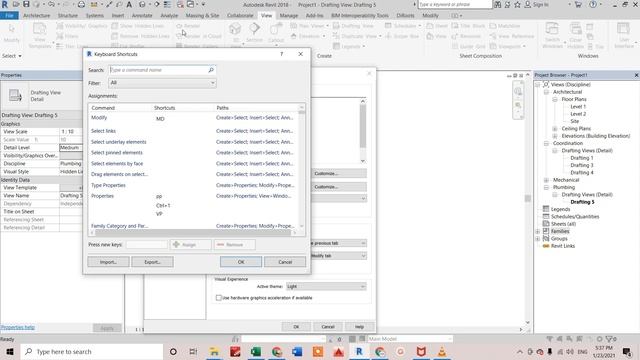The image size is (640, 360).
Task: Click the assignments list vertical scrollbar
Action: 302,166
